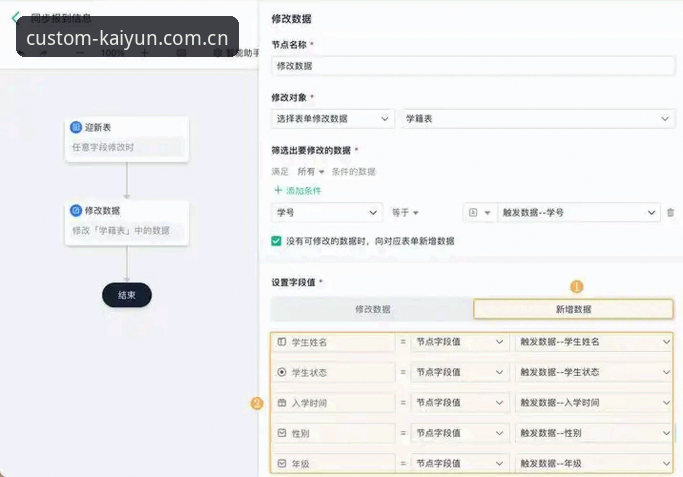The image size is (683, 477).
Task: Open the 触发数据--学号 value dropdown
Action: tap(578, 213)
